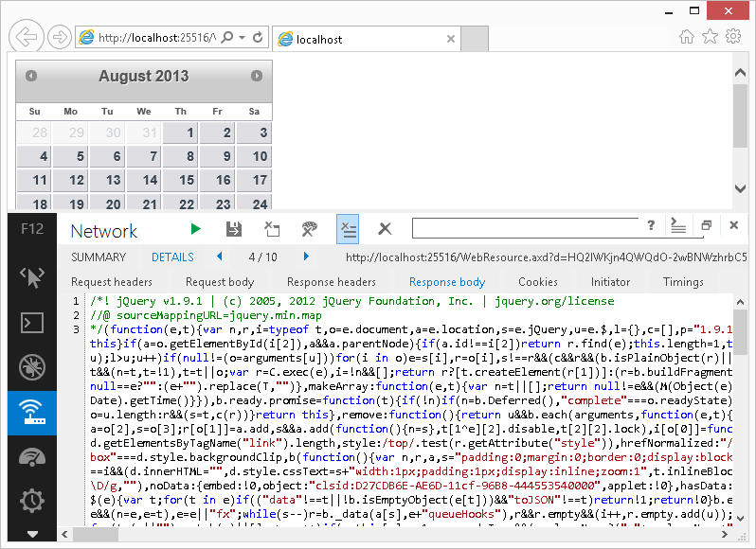Click response body horizontal scrollbar right arrow
756x549 pixels.
724,534
